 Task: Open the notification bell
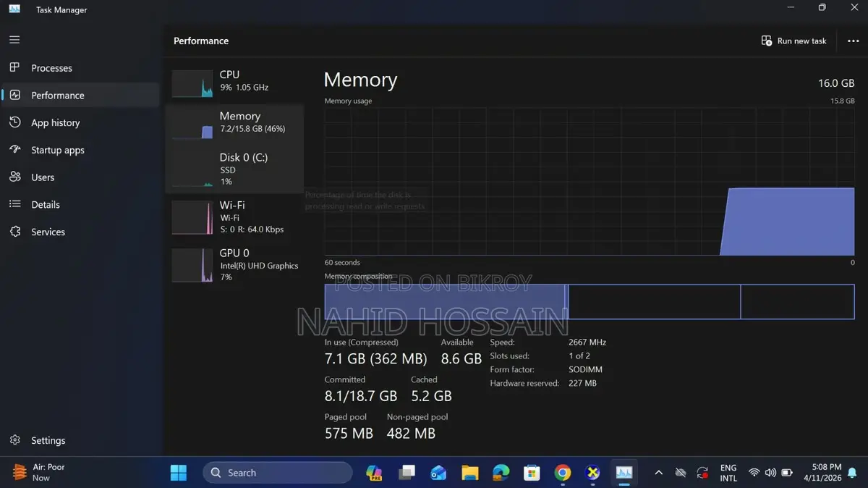click(x=852, y=473)
